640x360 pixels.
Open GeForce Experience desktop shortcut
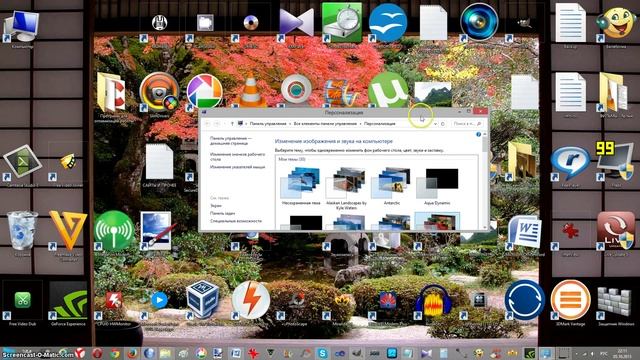pos(68,301)
